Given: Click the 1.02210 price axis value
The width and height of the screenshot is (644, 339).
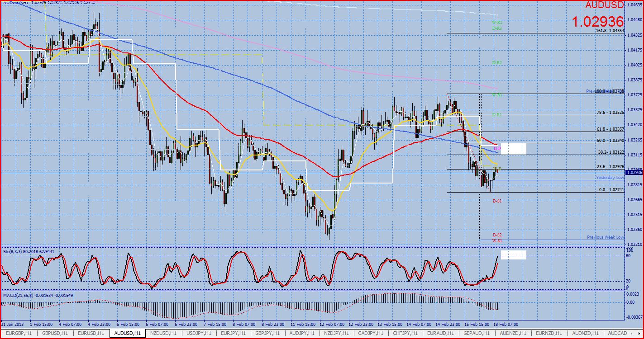Looking at the screenshot, I should coord(634,244).
